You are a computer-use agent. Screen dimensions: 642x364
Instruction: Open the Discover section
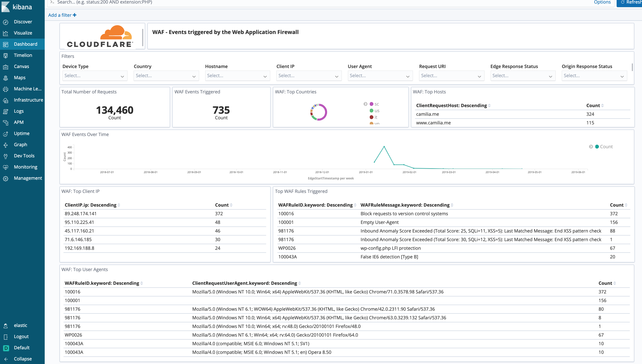(23, 22)
